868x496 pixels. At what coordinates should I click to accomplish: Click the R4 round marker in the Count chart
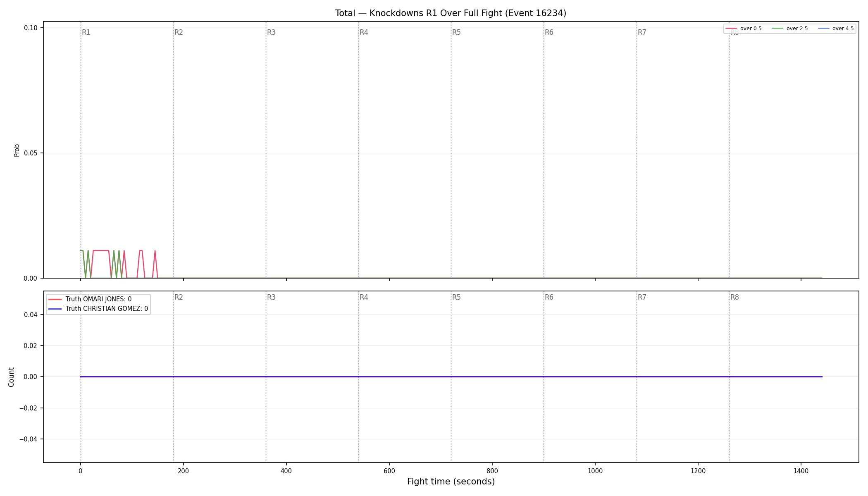pos(364,298)
